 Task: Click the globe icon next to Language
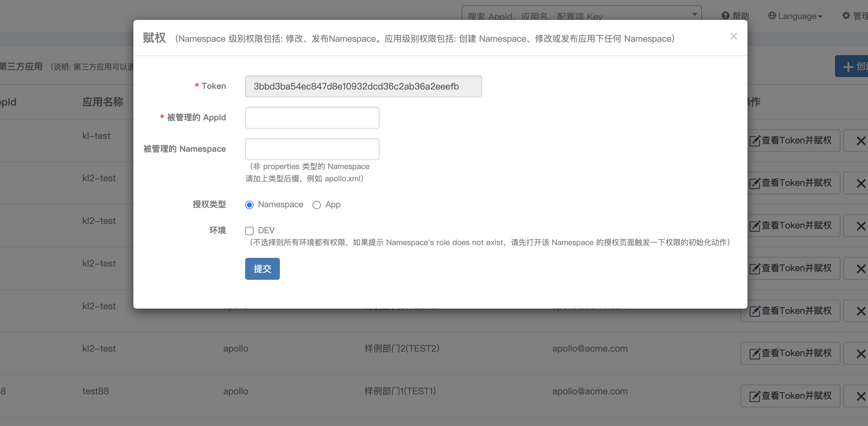click(772, 15)
